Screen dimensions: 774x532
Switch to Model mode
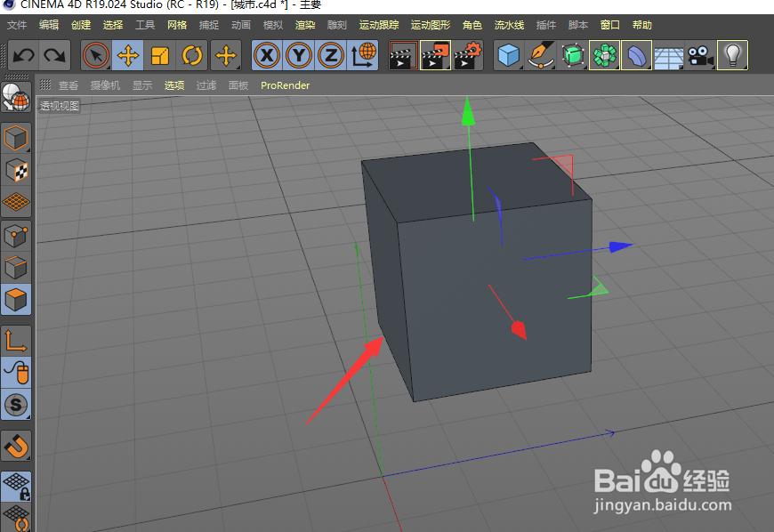[16, 138]
